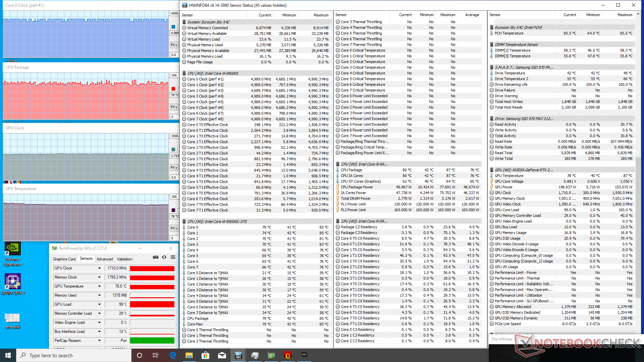The width and height of the screenshot is (644, 362).
Task: Collapse GPU [#0]: NVIDIA GeForce RTX section
Action: (491, 170)
